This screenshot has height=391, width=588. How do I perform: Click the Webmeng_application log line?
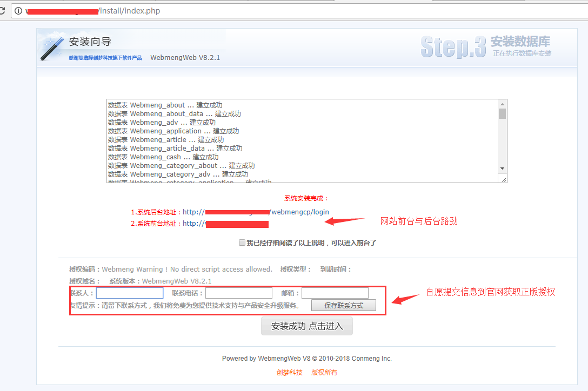[173, 131]
